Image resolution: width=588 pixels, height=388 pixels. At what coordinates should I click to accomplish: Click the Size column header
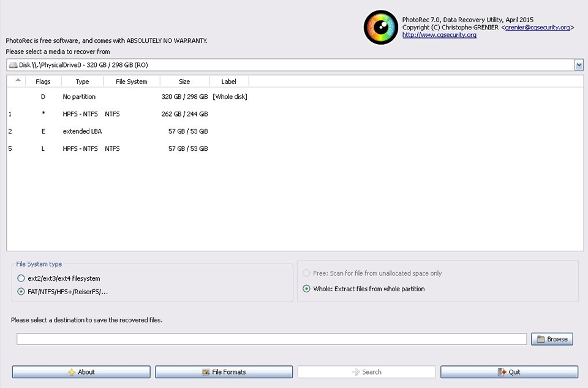coord(184,81)
